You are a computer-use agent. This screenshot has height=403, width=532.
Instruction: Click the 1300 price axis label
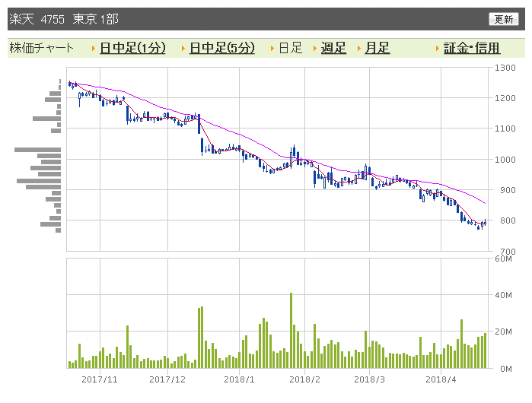point(505,68)
